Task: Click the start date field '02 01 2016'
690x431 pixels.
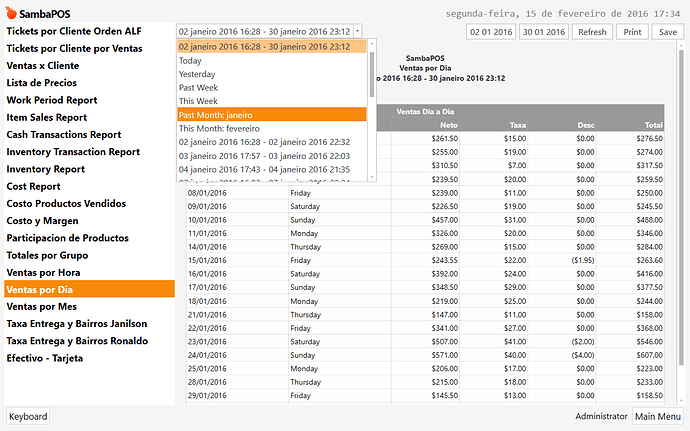Action: (491, 32)
